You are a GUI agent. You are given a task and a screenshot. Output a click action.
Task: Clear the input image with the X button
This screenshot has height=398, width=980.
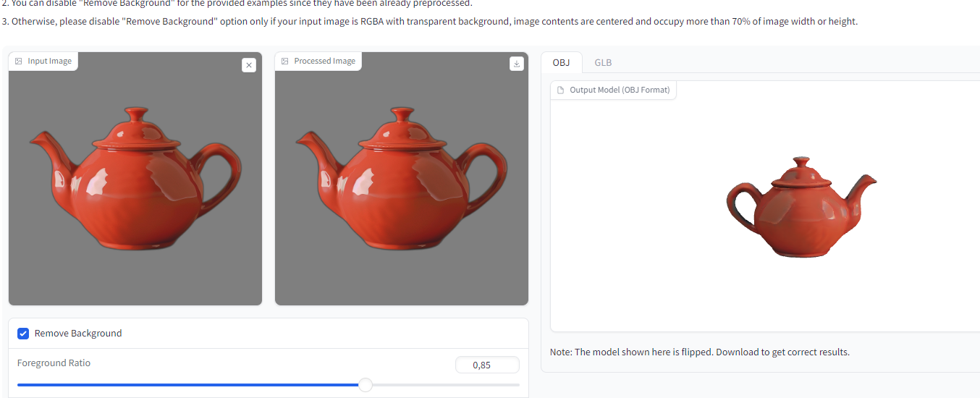(249, 65)
